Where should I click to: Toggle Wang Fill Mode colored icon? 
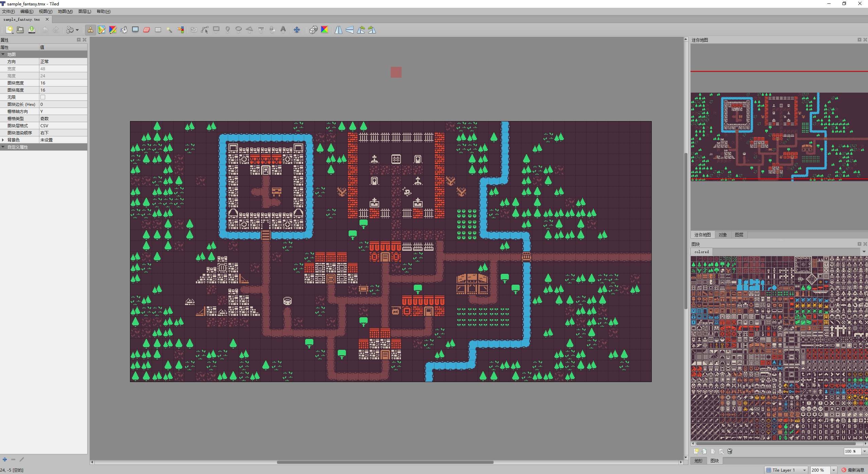(325, 30)
